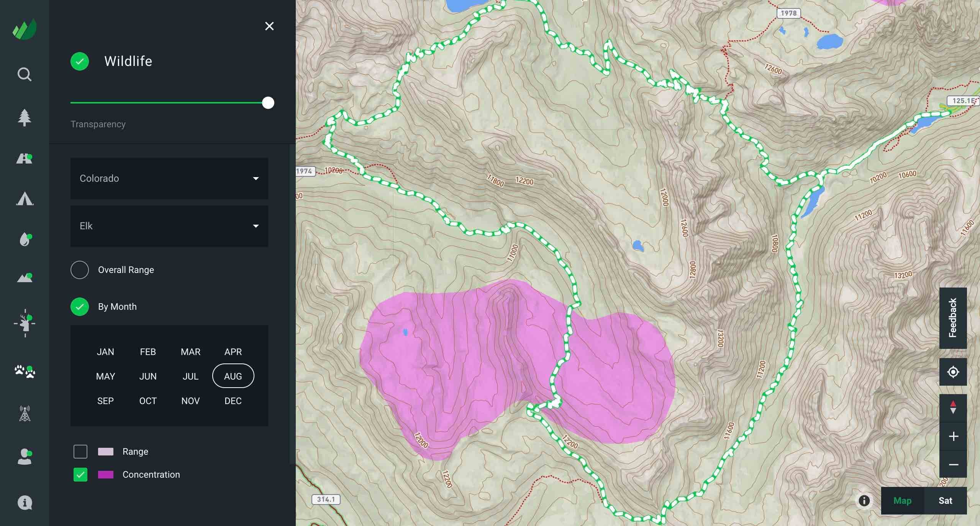Viewport: 980px width, 526px height.
Task: Click the Concentration magenta color swatch
Action: [106, 475]
